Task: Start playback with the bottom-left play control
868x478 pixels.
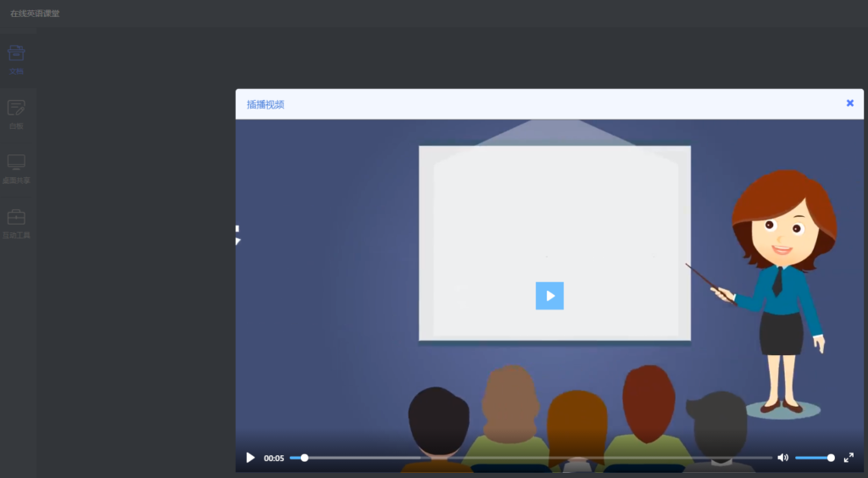Action: [250, 458]
